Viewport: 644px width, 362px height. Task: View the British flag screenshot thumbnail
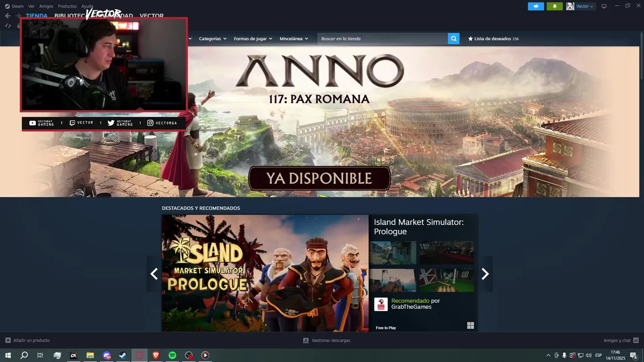(x=447, y=281)
